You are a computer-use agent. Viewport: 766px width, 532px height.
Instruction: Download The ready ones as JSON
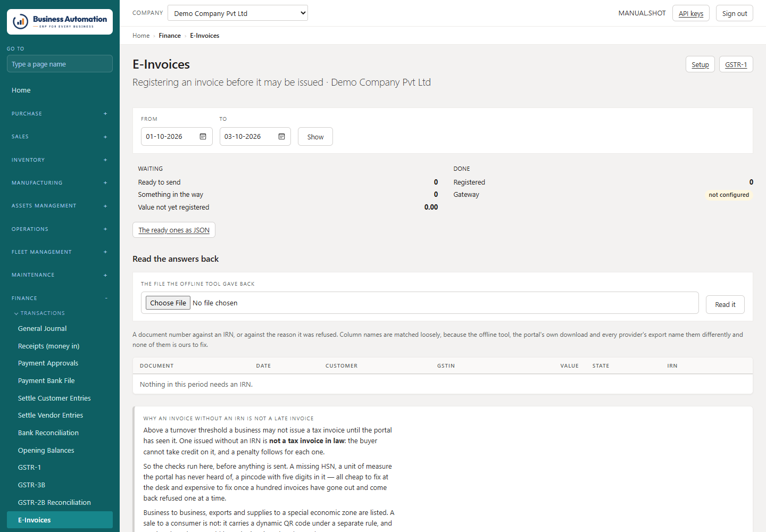pyautogui.click(x=174, y=230)
